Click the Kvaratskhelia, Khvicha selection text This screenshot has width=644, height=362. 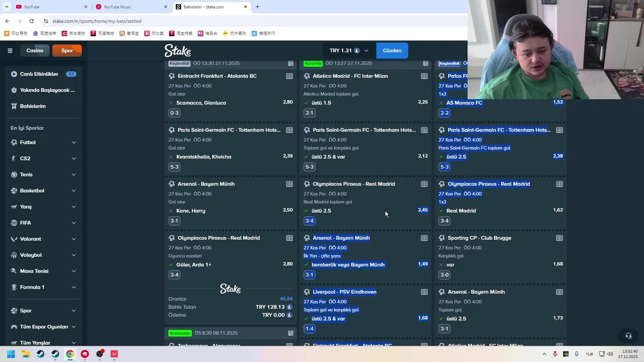click(204, 157)
